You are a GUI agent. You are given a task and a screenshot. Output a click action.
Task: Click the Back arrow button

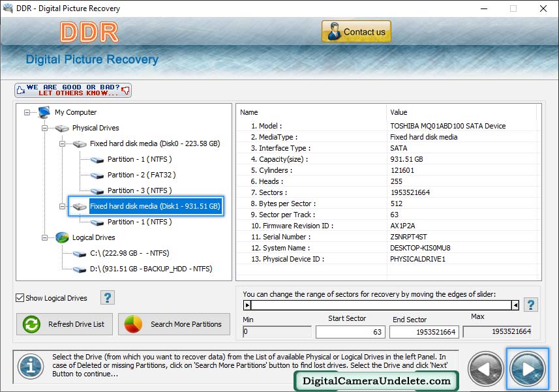(x=485, y=369)
